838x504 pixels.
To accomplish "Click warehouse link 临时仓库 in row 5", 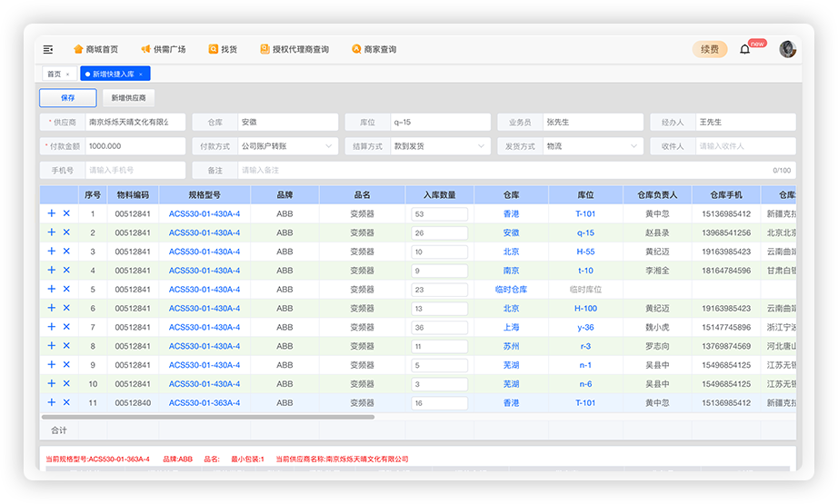I will (x=511, y=290).
